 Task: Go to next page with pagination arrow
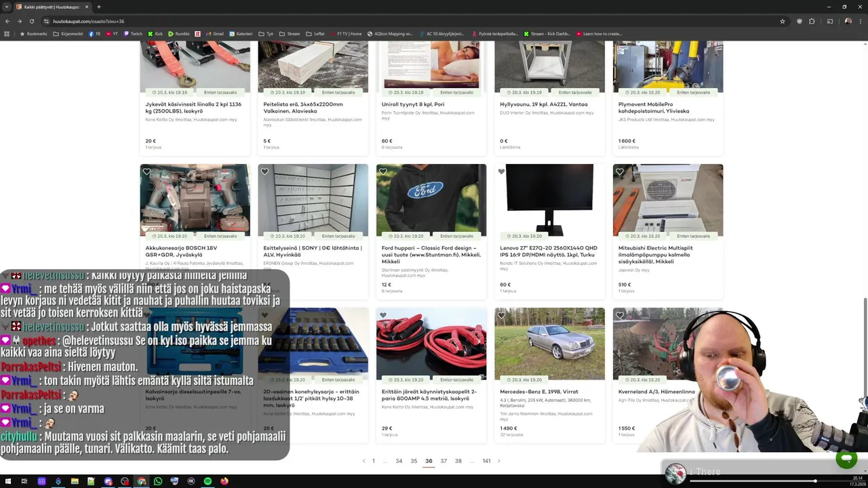click(499, 461)
